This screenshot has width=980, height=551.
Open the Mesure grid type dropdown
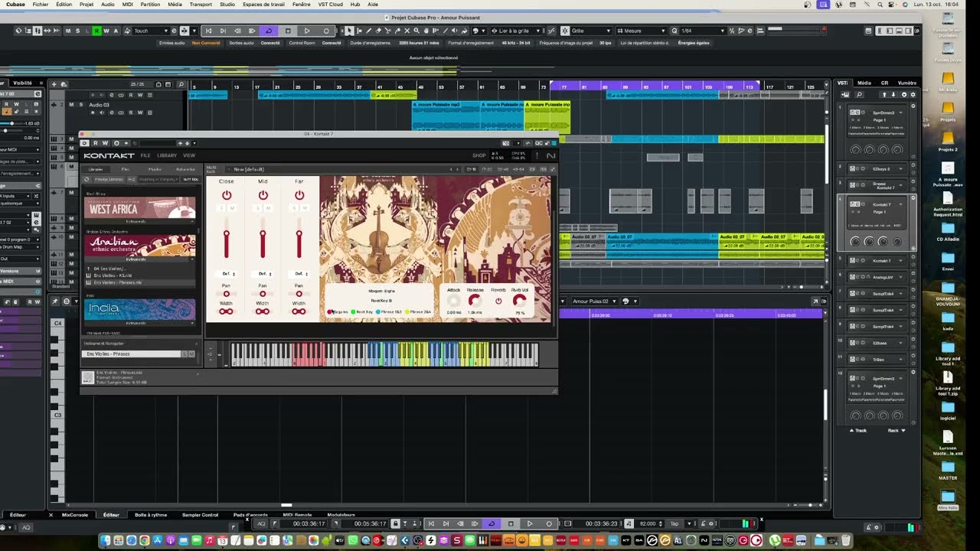coord(642,31)
